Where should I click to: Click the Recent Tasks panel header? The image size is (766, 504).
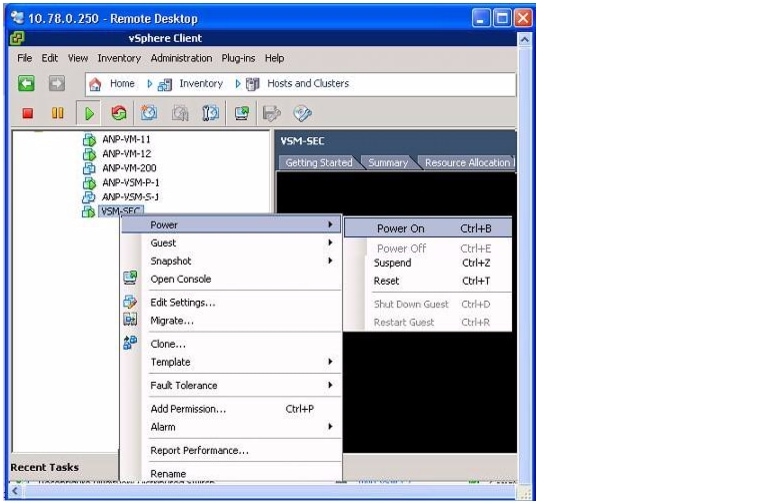click(x=44, y=467)
